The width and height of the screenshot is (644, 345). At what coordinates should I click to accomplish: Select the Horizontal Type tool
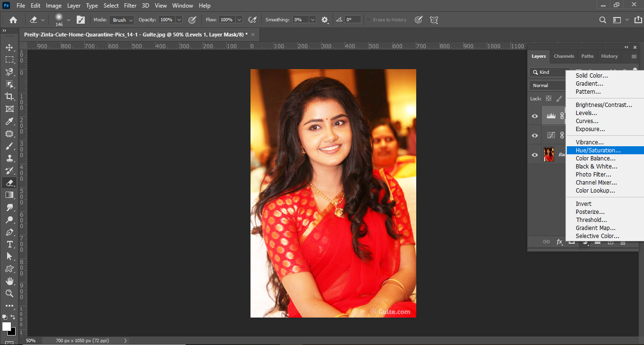point(9,244)
